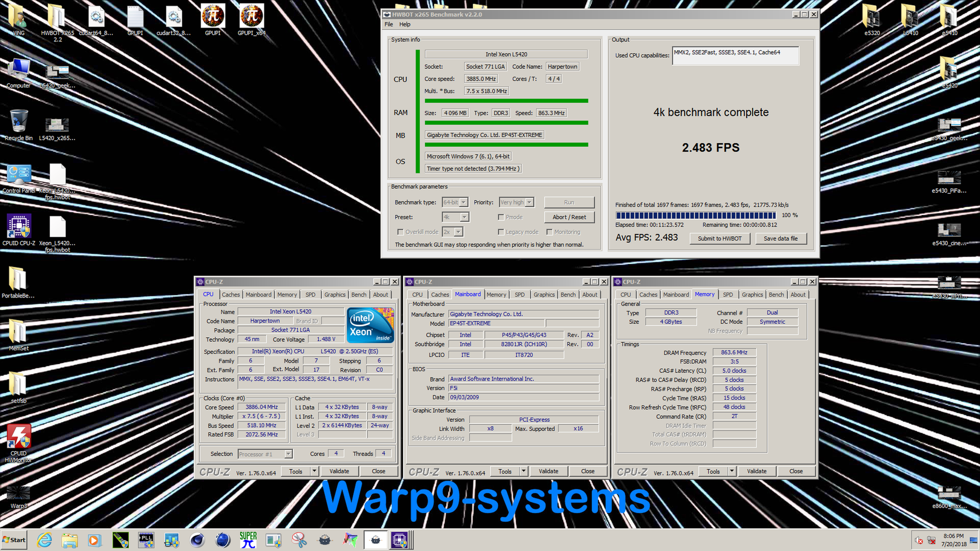The width and height of the screenshot is (980, 551).
Task: Switch to Caches tab in CPU window
Action: click(x=231, y=295)
